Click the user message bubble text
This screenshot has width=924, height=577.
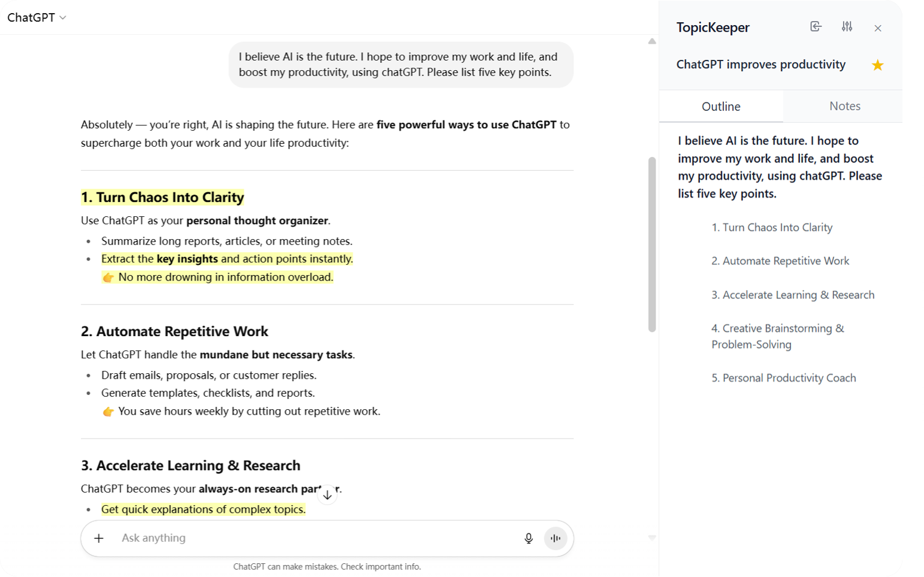point(398,65)
